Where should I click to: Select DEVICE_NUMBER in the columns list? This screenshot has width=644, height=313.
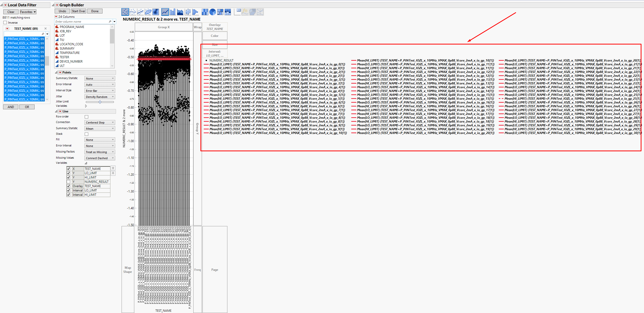coord(71,62)
